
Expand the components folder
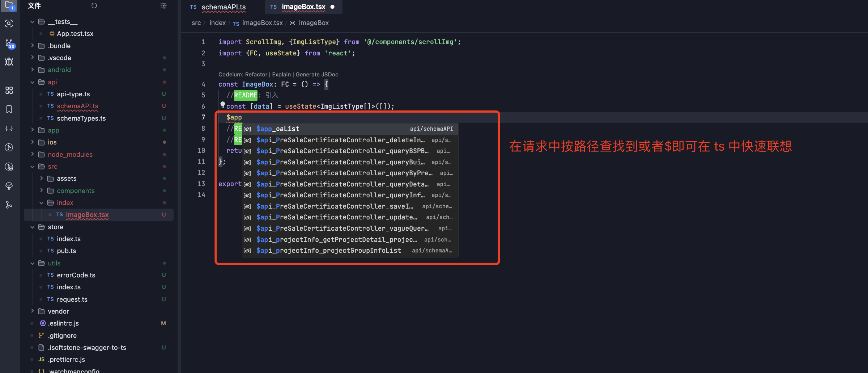(x=41, y=190)
